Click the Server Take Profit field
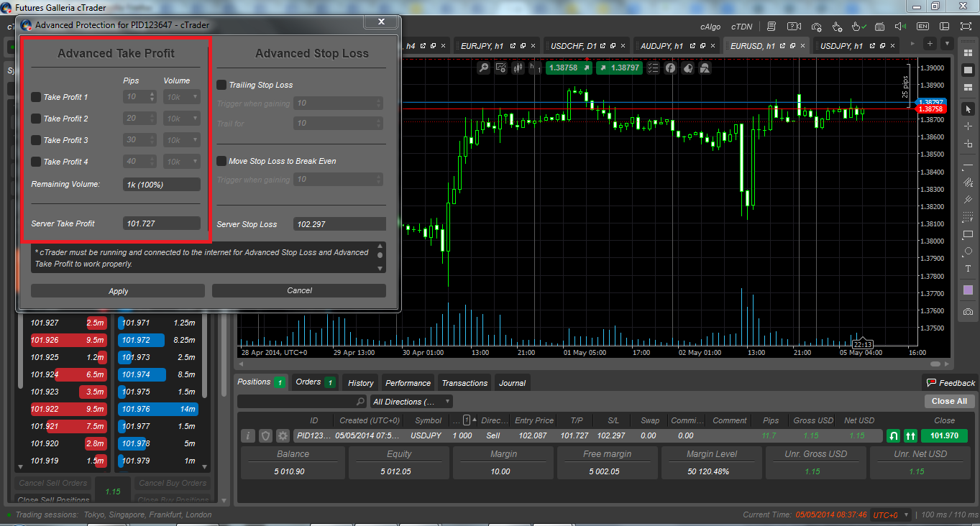Image resolution: width=980 pixels, height=526 pixels. coord(162,223)
